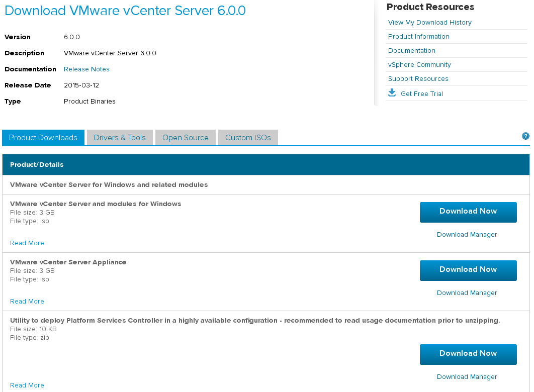Go to the Custom ISOs tab
534x392 pixels.
coord(248,138)
